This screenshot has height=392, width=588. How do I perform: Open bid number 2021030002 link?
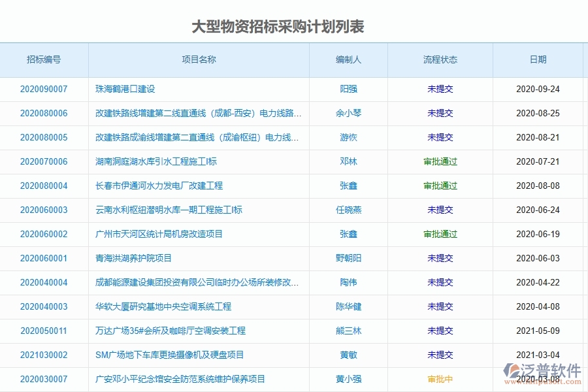[44, 355]
